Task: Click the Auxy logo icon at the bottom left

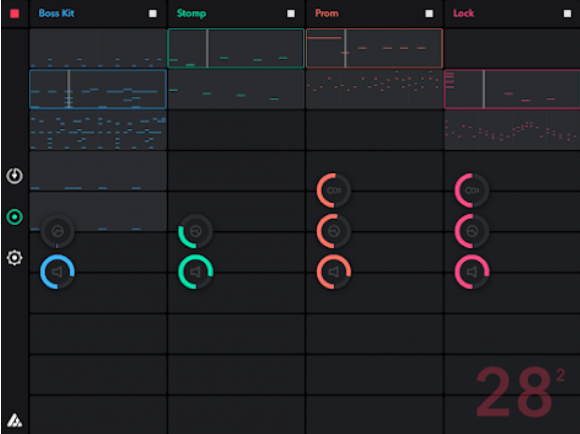Action: [x=14, y=420]
